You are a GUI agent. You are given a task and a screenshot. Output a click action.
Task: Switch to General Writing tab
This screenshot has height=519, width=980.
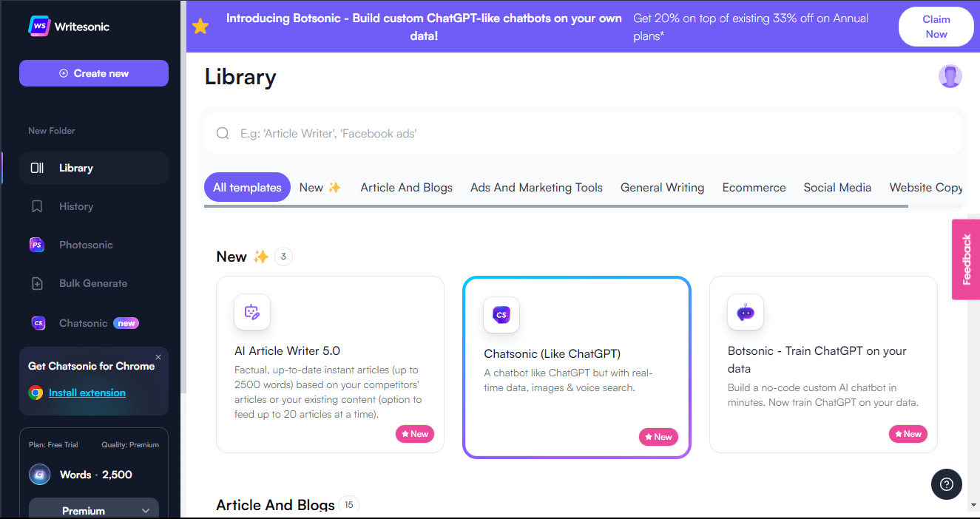pyautogui.click(x=663, y=188)
